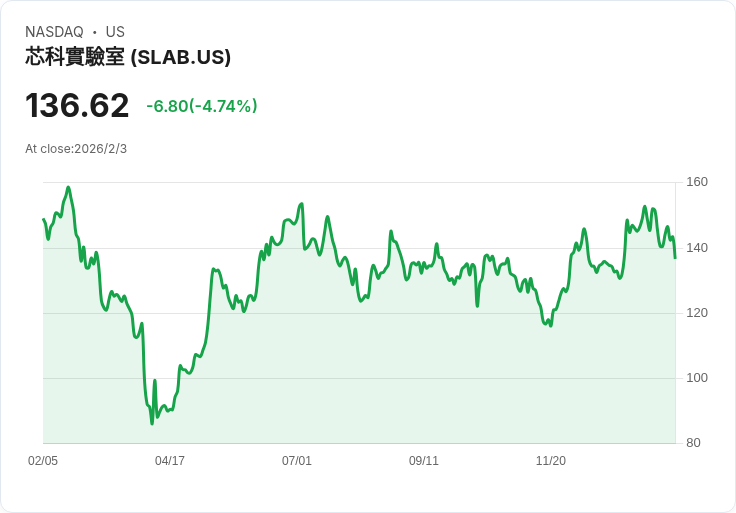This screenshot has height=513, width=736.
Task: Select the 160 y-axis label
Action: (697, 182)
